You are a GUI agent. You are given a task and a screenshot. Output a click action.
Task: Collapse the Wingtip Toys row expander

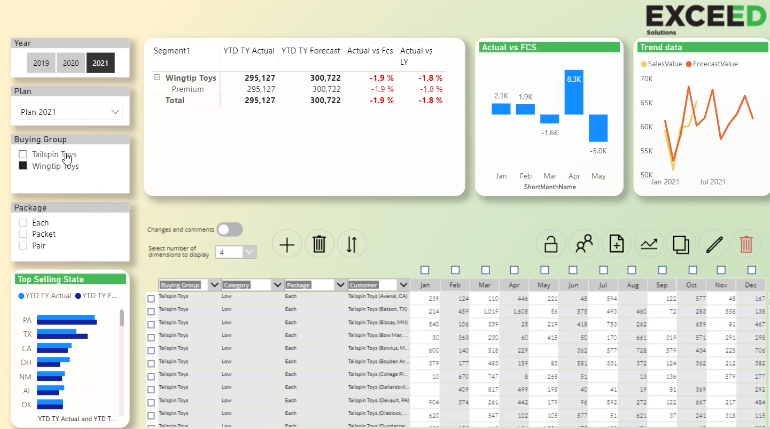(x=157, y=77)
